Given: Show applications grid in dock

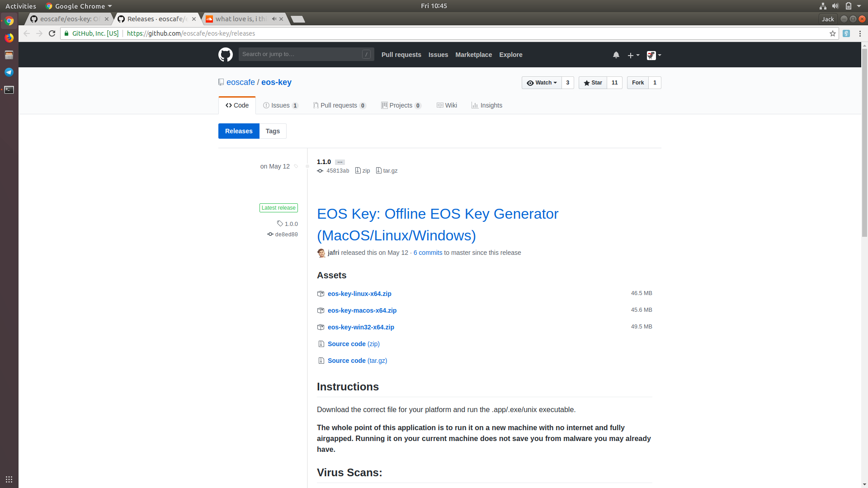Looking at the screenshot, I should pyautogui.click(x=9, y=479).
